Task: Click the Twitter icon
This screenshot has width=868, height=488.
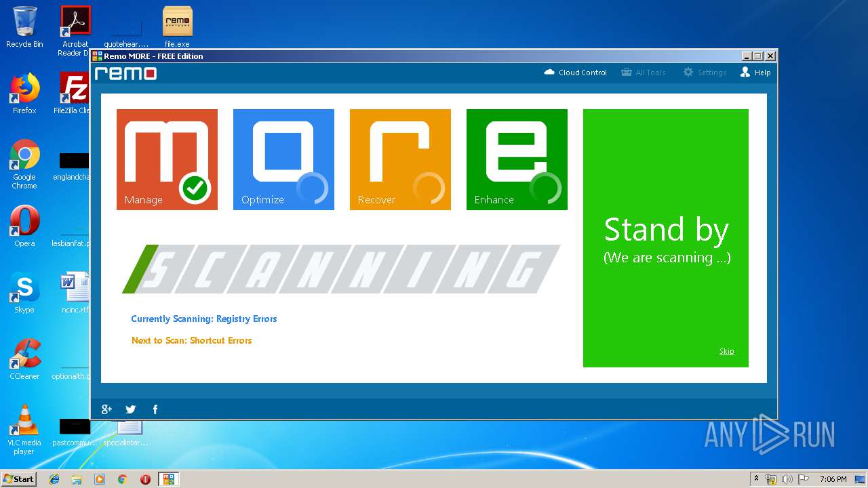Action: [x=131, y=409]
